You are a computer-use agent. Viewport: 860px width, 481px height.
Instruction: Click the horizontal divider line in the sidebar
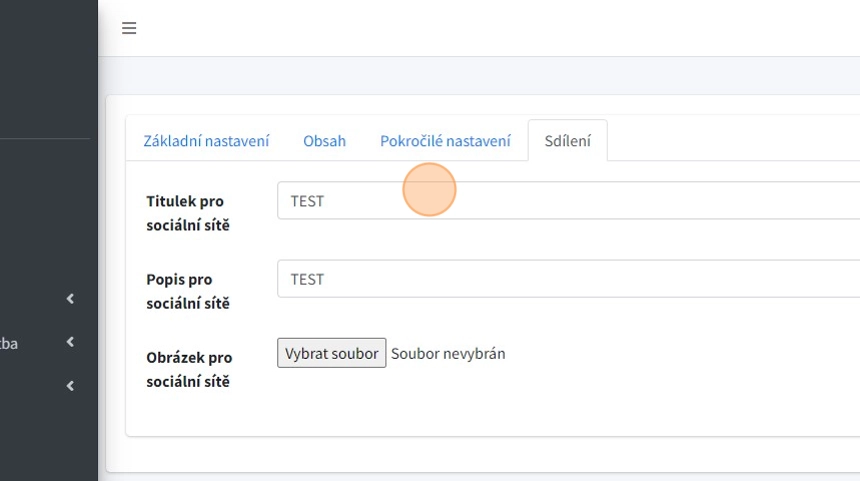click(45, 138)
